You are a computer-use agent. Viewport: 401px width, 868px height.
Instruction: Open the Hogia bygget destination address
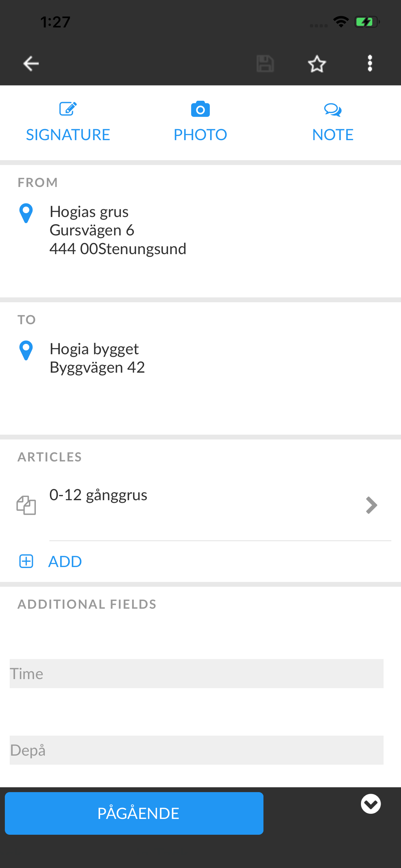pyautogui.click(x=98, y=358)
